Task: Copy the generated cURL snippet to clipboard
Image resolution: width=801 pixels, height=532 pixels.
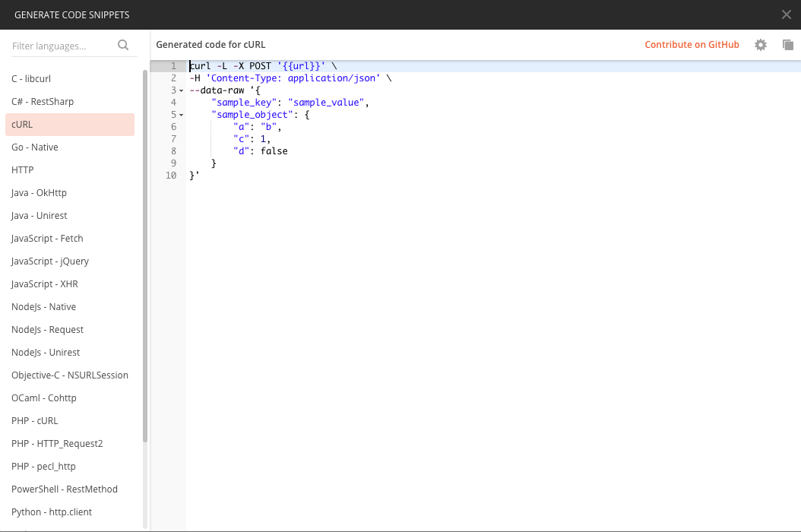Action: pyautogui.click(x=788, y=45)
